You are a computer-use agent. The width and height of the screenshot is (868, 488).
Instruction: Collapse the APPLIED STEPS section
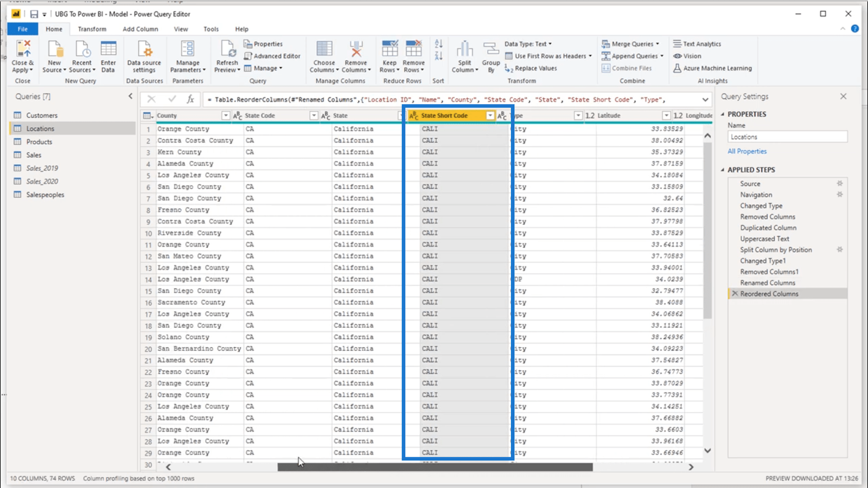click(723, 170)
